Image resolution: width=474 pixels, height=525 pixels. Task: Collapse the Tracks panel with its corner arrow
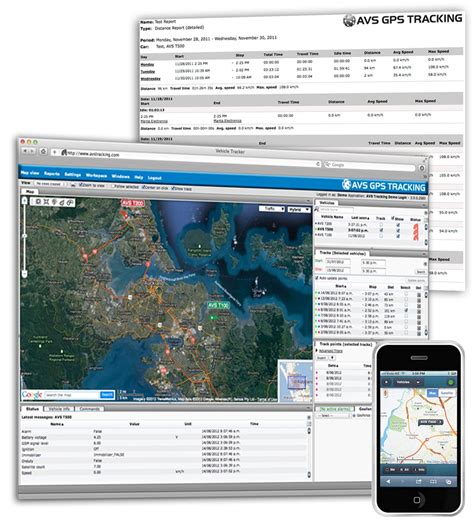[424, 254]
